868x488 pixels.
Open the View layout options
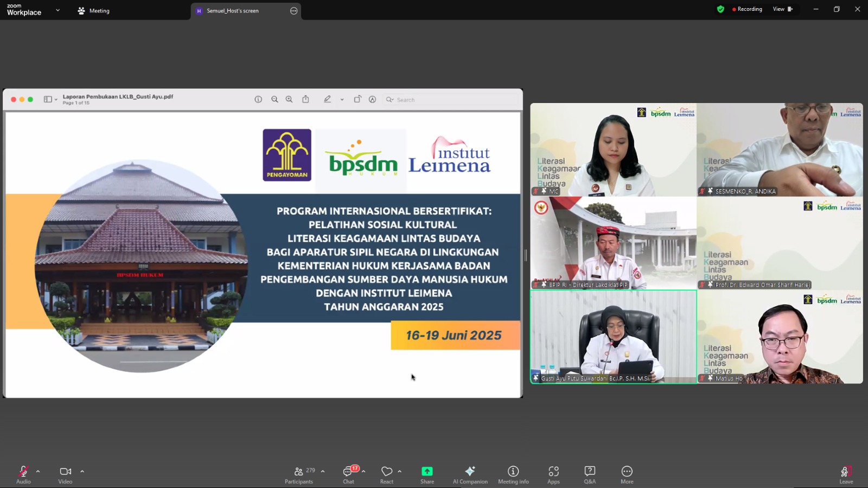(x=782, y=9)
